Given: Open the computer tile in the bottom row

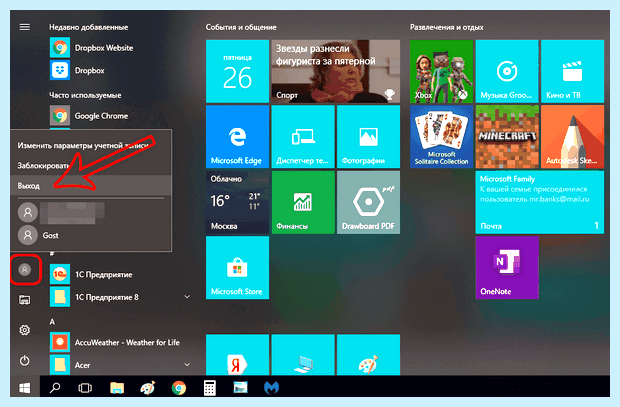Looking at the screenshot, I should tap(303, 355).
